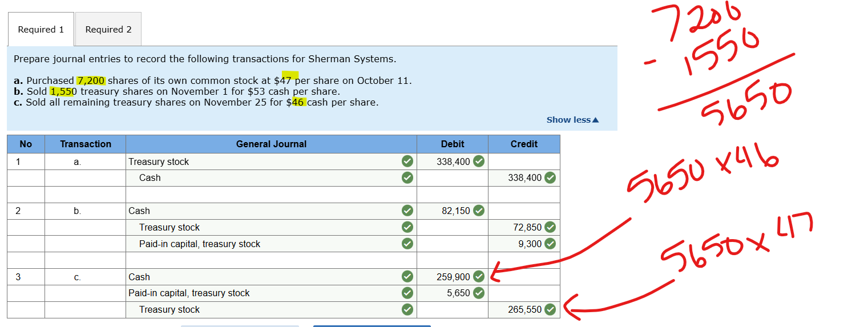Switch to the Required 2 tab
This screenshot has height=327, width=868.
(x=108, y=30)
